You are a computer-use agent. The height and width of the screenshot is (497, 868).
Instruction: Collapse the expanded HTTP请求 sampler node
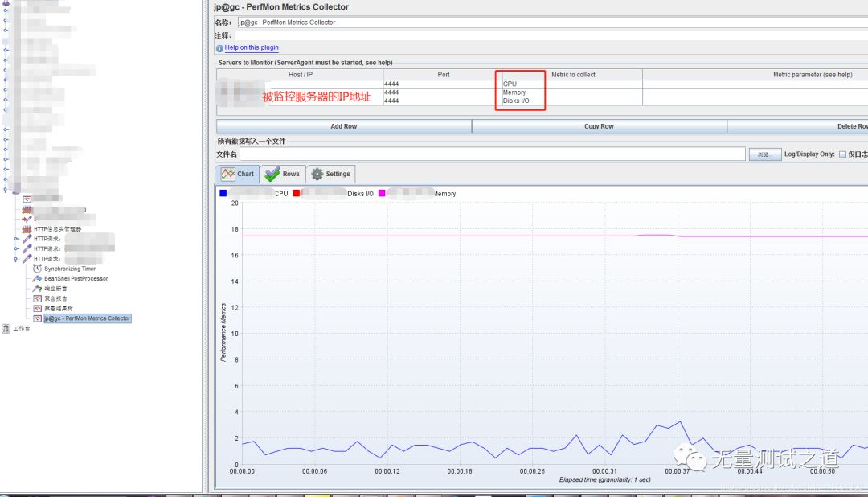tap(17, 259)
